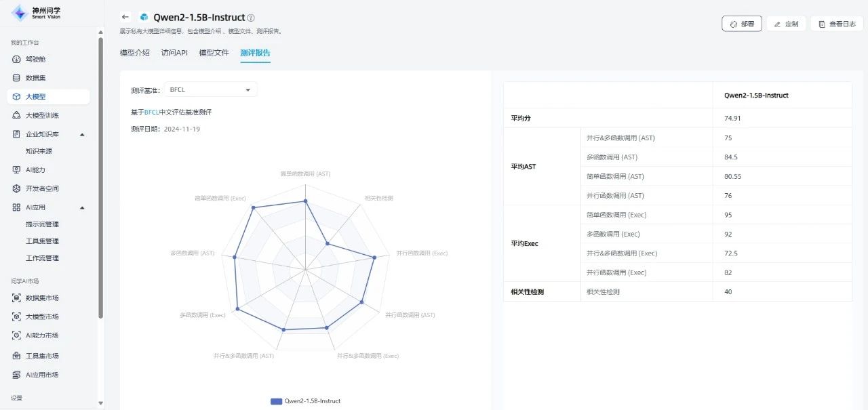The height and width of the screenshot is (410, 868).
Task: Follow the BFCL link in the description
Action: click(x=151, y=112)
